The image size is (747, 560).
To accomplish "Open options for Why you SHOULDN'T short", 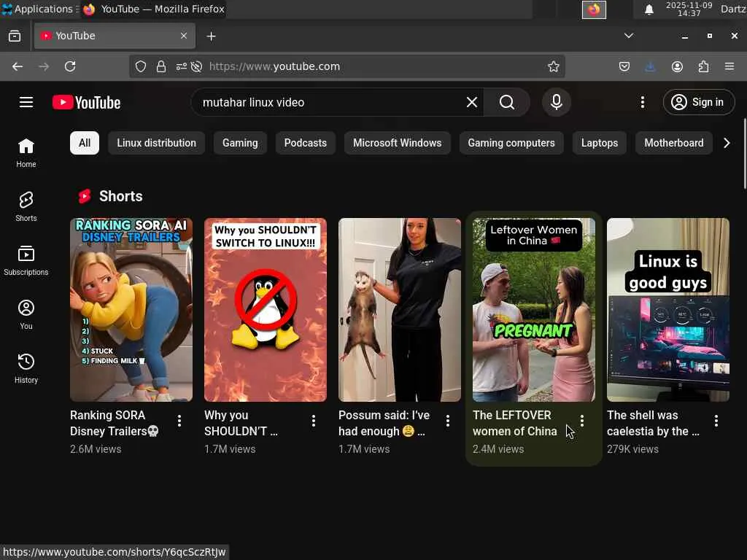I will [314, 421].
